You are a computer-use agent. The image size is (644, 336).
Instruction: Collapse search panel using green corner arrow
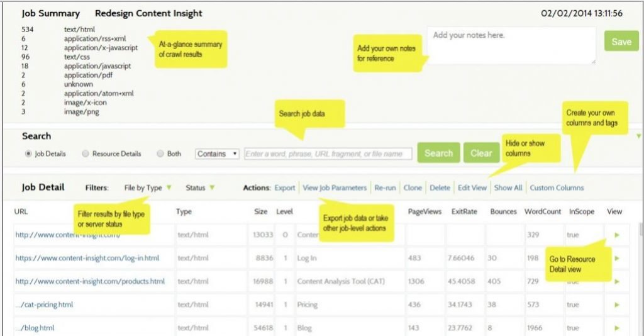coord(639,136)
